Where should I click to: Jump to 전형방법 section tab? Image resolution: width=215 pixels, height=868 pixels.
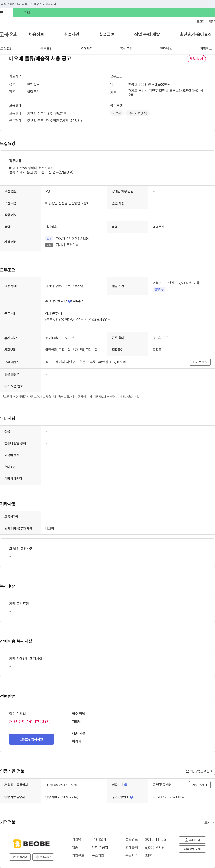point(166,49)
